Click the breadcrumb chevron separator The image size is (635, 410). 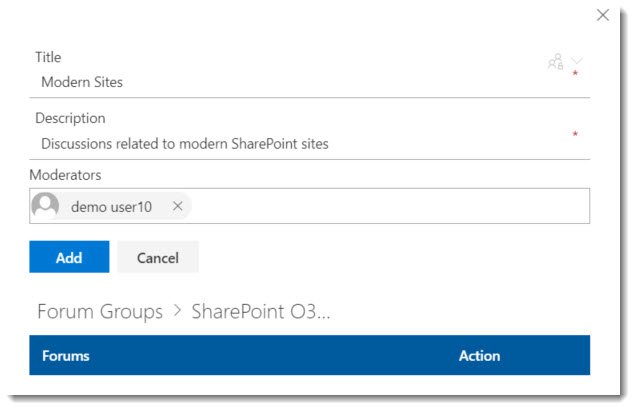point(177,312)
